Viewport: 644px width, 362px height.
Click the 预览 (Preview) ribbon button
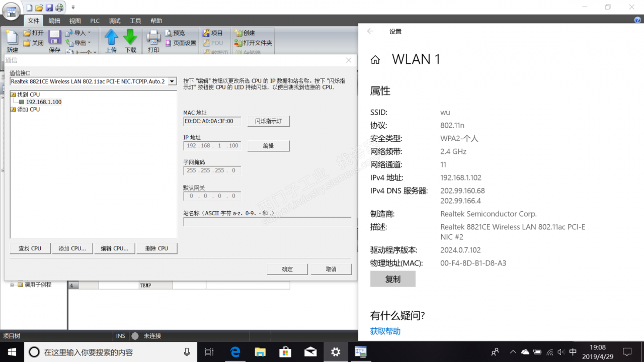[x=175, y=33]
